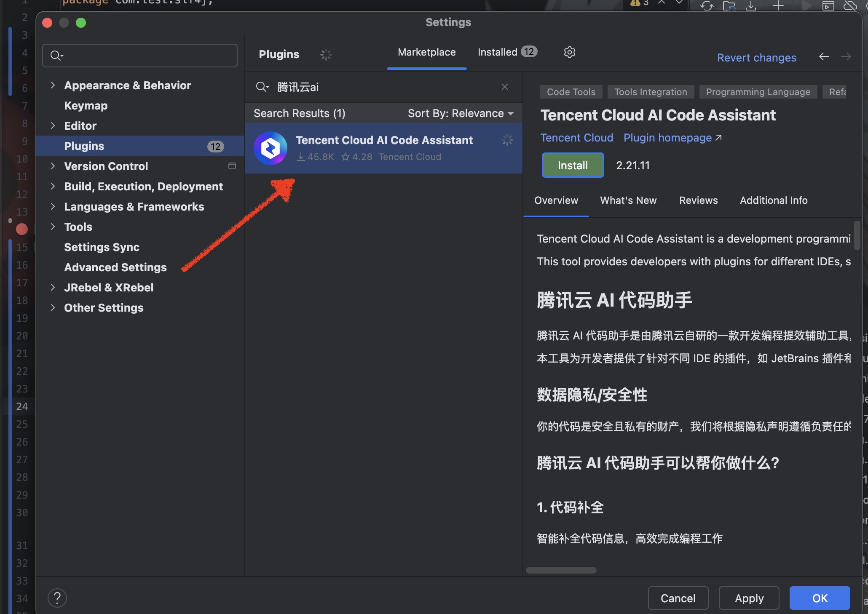Click line number 24 in the editor gutter
The height and width of the screenshot is (614, 868).
pyautogui.click(x=22, y=406)
